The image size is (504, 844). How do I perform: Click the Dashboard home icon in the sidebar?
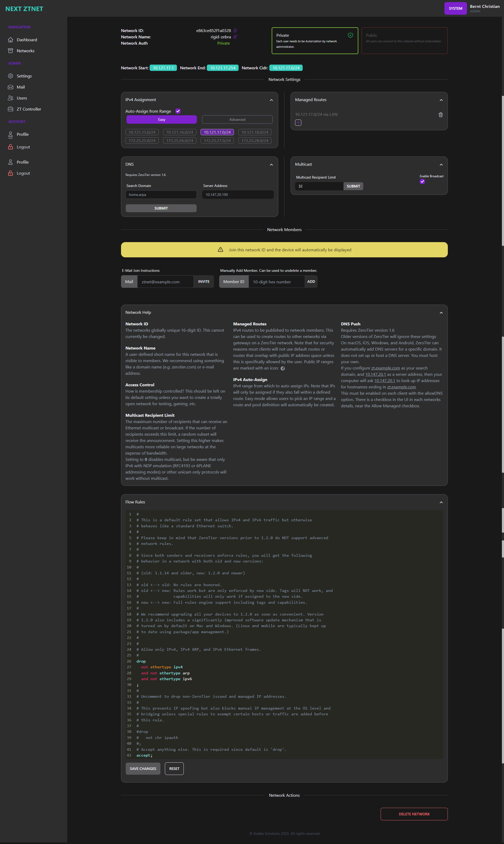tap(10, 40)
